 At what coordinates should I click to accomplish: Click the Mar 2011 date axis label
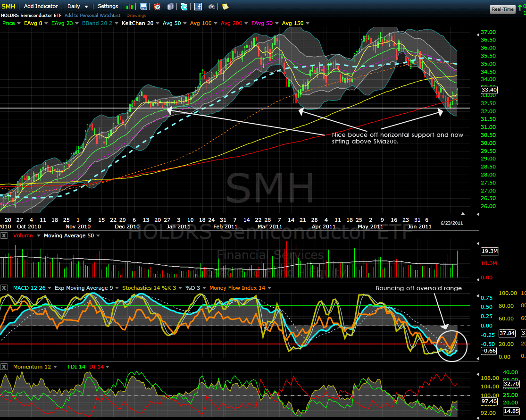[270, 227]
